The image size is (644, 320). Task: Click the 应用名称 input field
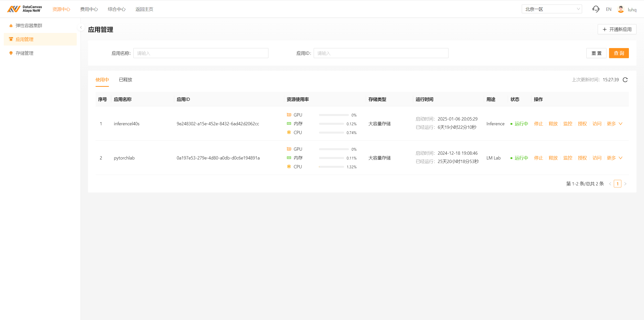(x=200, y=53)
